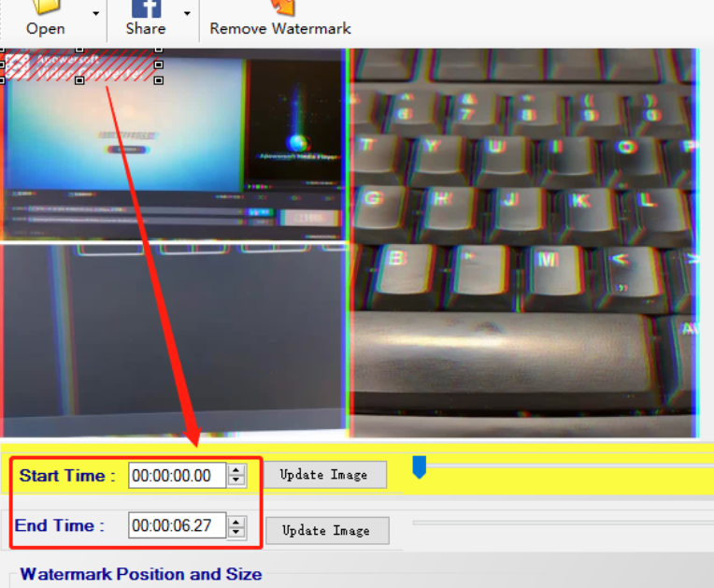Expand the Open button dropdown arrow
The image size is (714, 588).
coord(95,14)
